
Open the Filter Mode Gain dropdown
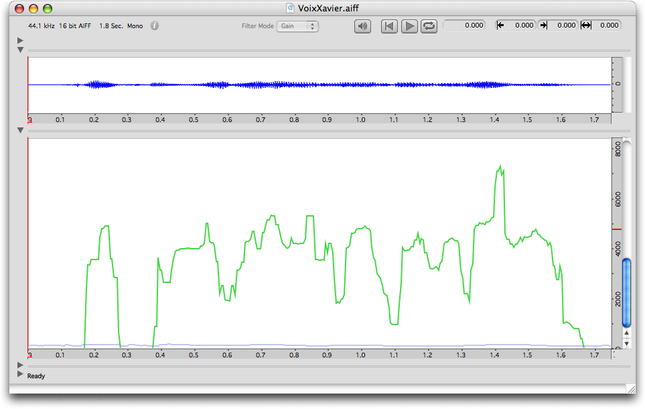[298, 26]
